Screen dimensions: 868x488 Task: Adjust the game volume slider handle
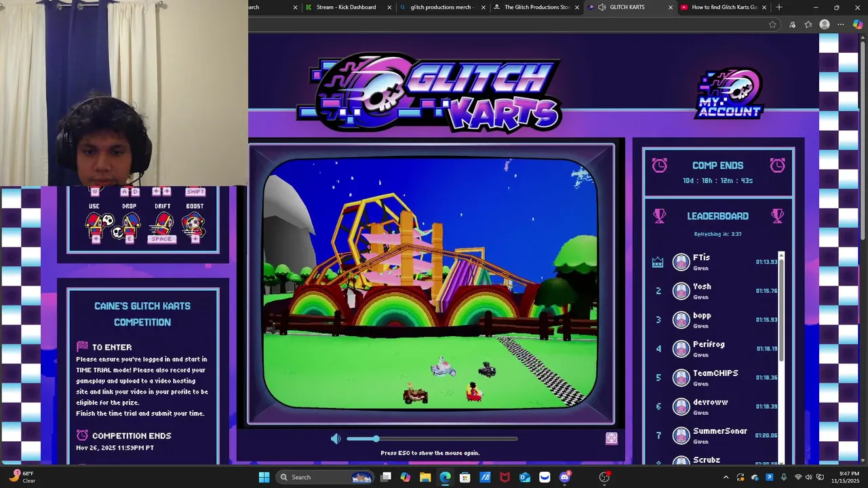click(376, 439)
